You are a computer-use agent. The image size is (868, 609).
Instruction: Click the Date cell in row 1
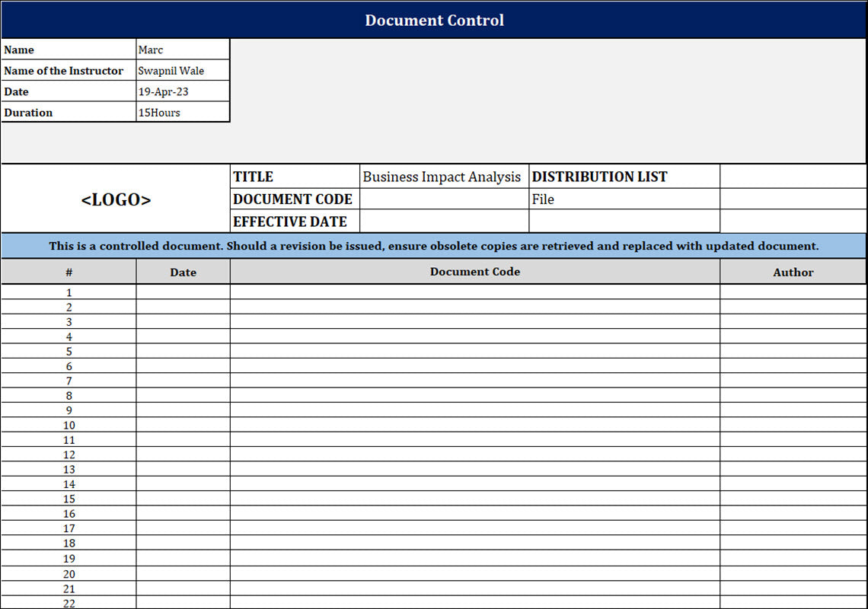(183, 292)
